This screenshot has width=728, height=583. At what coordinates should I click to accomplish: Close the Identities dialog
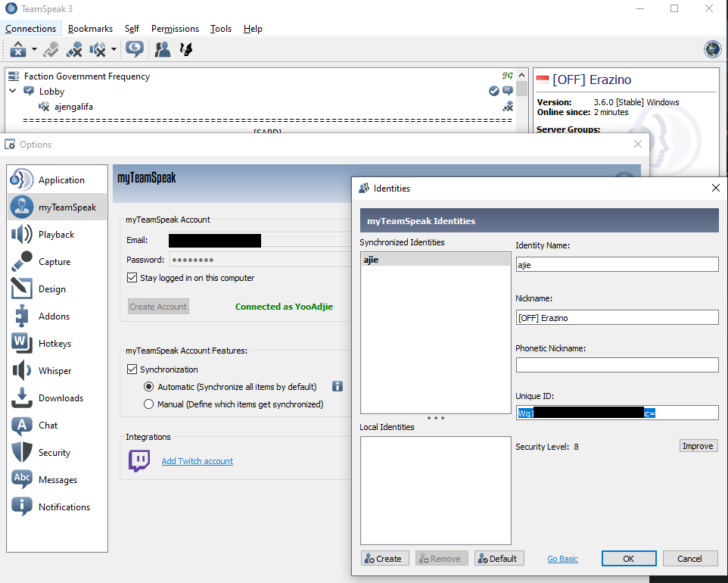(715, 188)
